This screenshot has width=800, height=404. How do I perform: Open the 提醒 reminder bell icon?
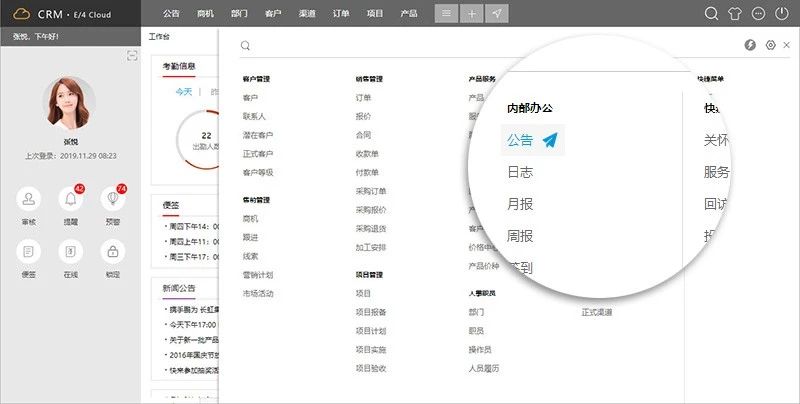click(70, 198)
